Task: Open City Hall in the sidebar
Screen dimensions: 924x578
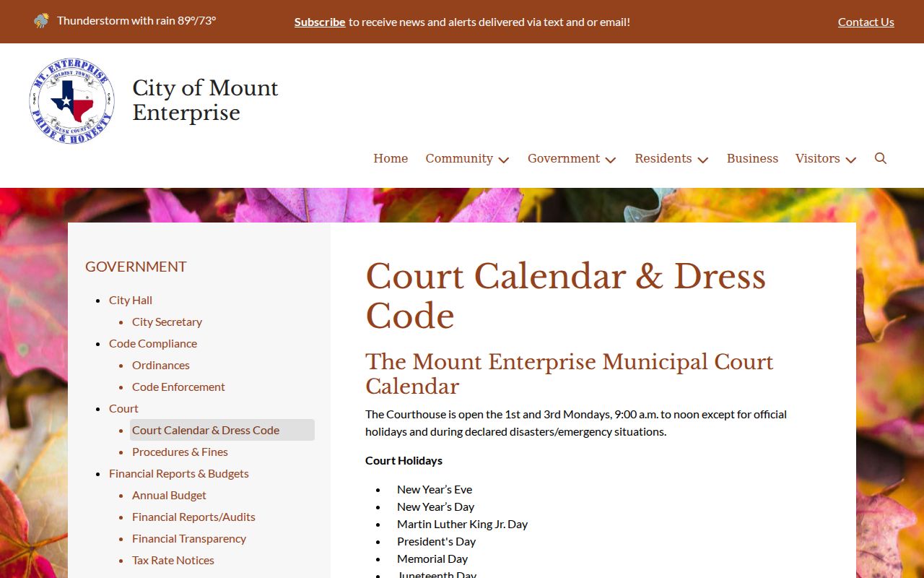Action: pyautogui.click(x=131, y=300)
